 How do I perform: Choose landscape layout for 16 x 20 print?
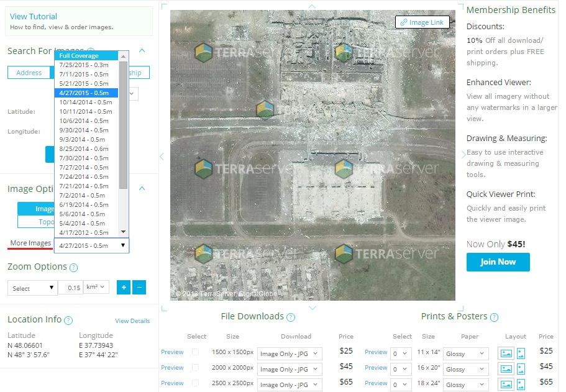(x=506, y=369)
